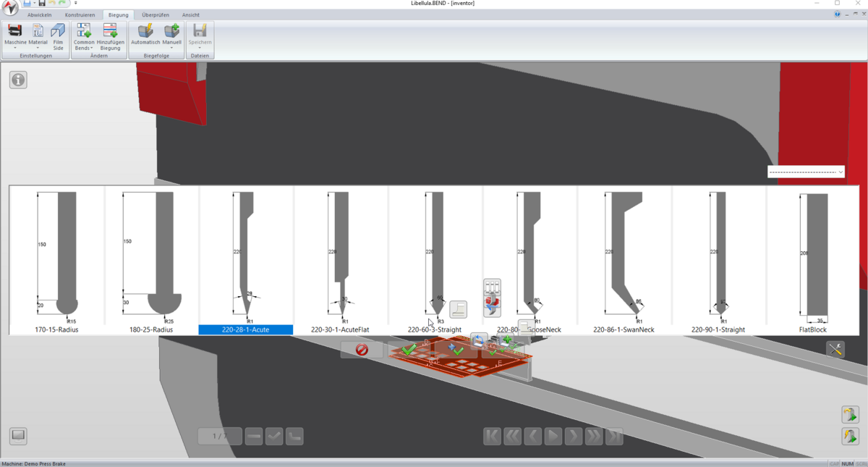The height and width of the screenshot is (467, 868).
Task: Click the info button in viewport
Action: point(18,80)
